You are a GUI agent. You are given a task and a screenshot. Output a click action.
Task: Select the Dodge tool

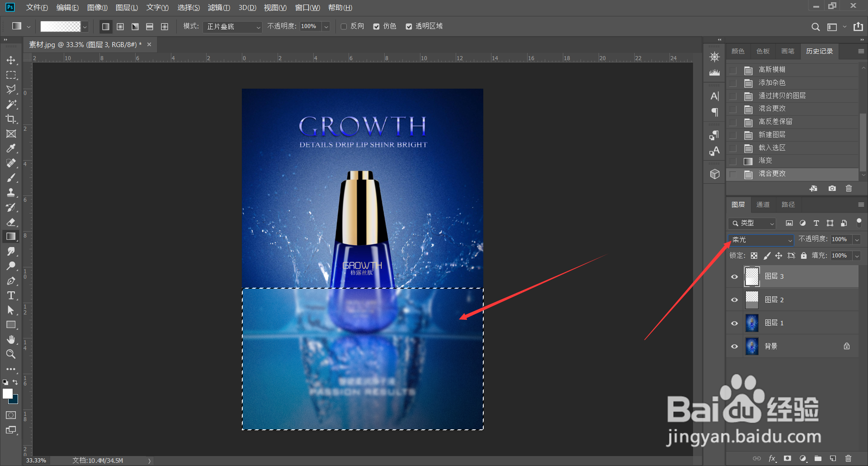point(11,266)
